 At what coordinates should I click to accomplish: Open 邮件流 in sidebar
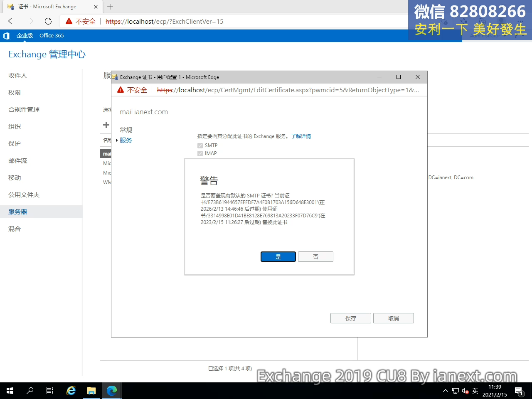18,160
